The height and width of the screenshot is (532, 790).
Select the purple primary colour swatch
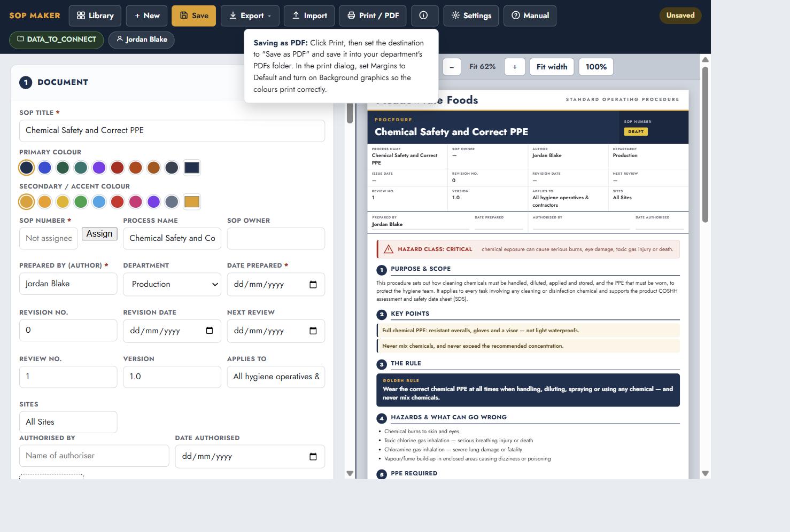pos(99,168)
